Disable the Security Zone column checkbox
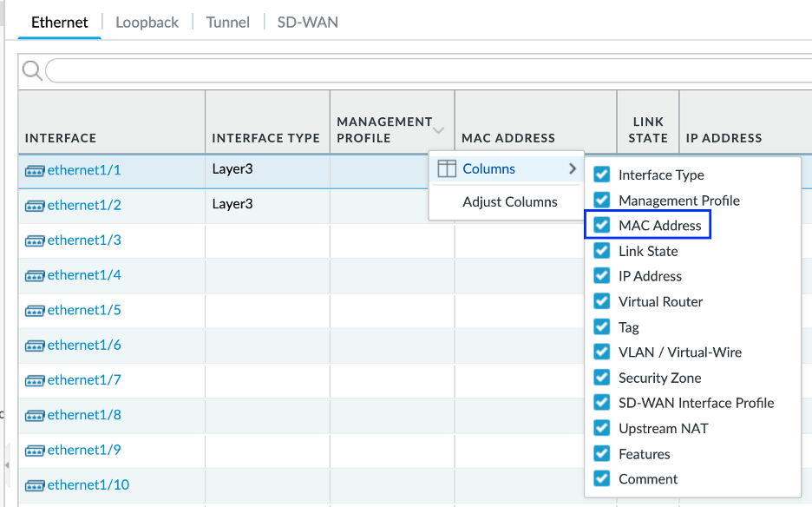 (602, 378)
